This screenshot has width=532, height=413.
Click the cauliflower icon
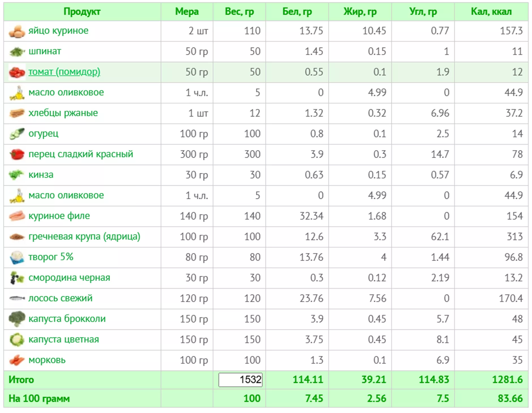pos(17,340)
